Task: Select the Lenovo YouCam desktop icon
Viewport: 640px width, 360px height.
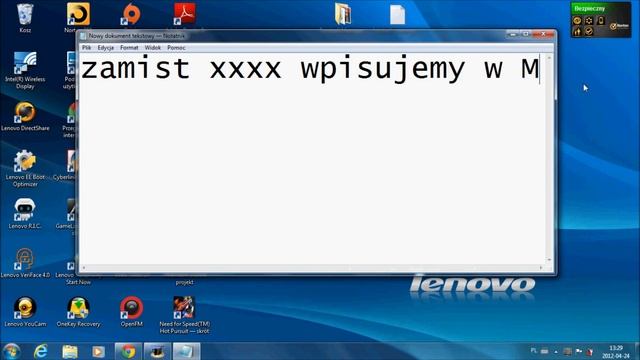Action: pyautogui.click(x=25, y=312)
